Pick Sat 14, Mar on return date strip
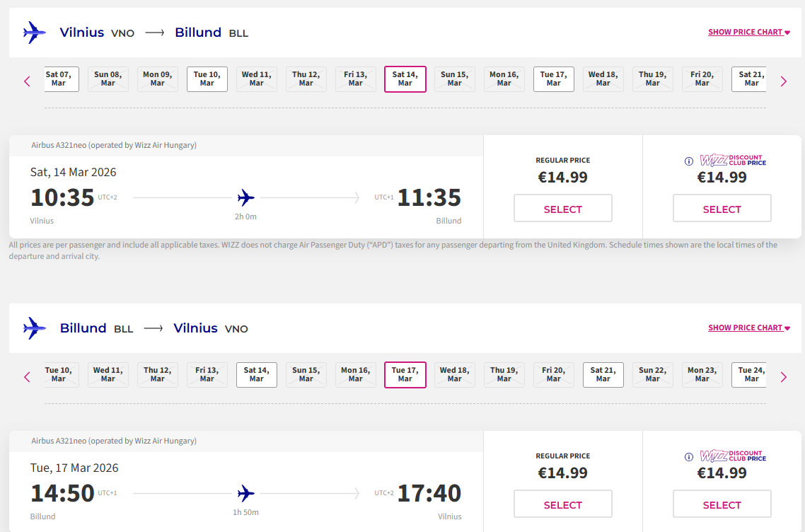 [257, 375]
